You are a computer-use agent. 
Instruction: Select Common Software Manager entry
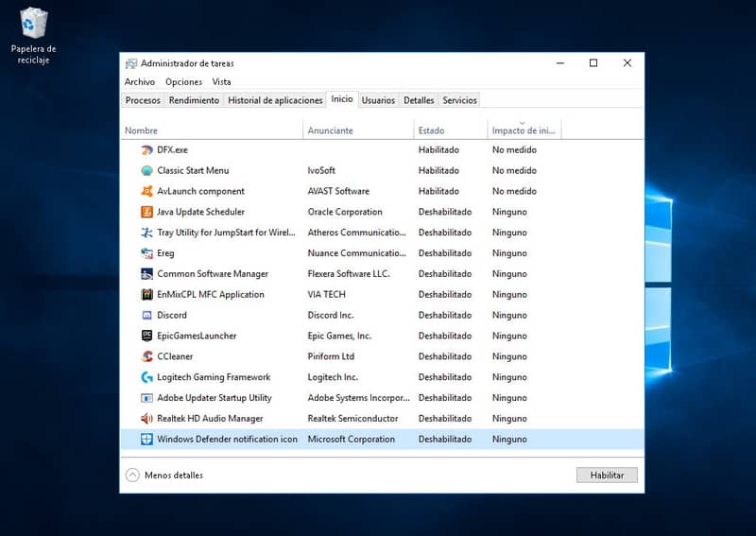(x=213, y=274)
